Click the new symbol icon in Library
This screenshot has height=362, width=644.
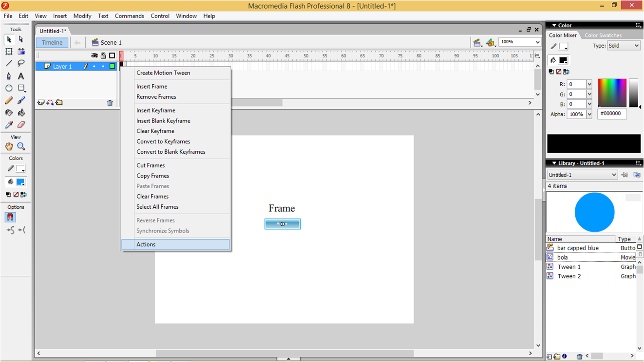coord(549,357)
